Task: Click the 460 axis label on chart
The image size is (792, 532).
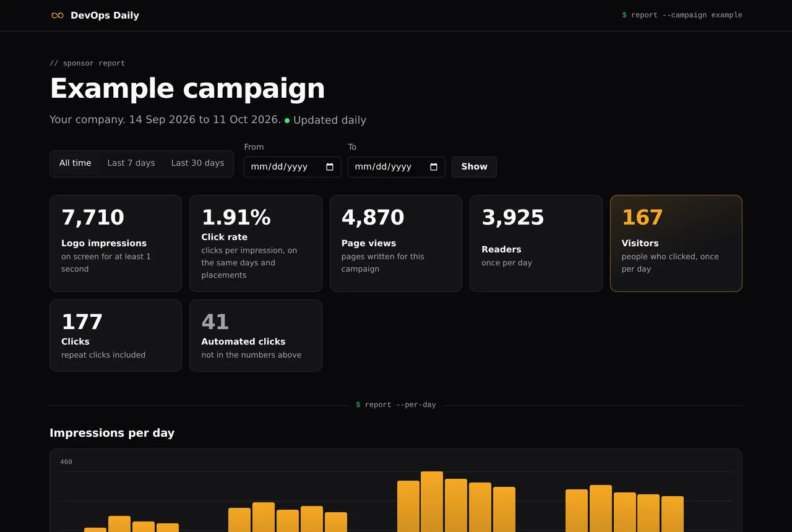Action: coord(66,462)
